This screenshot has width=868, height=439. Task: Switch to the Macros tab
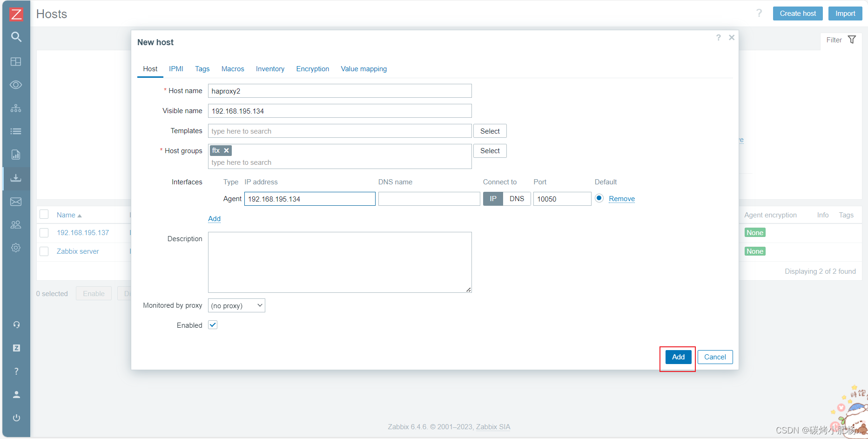(x=233, y=69)
